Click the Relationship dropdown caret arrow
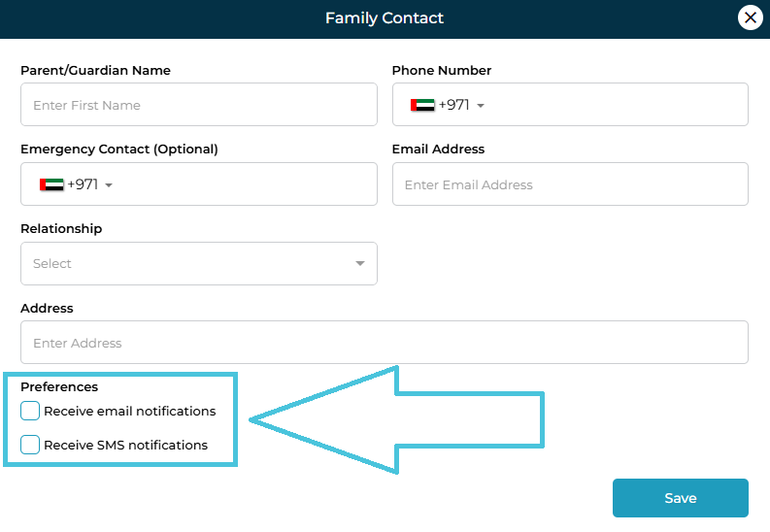770x532 pixels. click(x=360, y=263)
